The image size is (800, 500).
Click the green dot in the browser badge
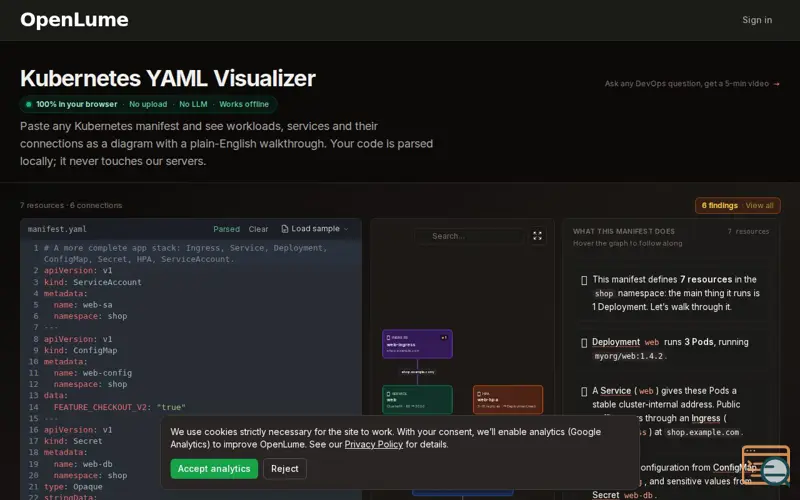pos(29,104)
